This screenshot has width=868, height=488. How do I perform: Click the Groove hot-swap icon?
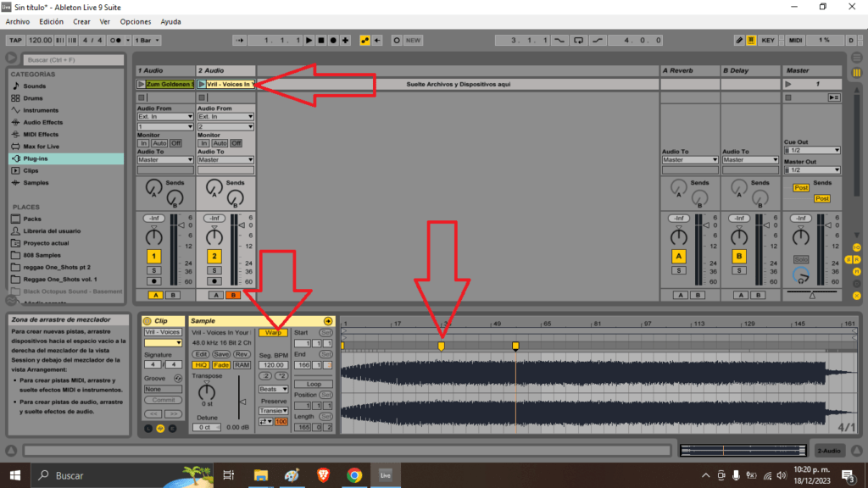pos(178,379)
